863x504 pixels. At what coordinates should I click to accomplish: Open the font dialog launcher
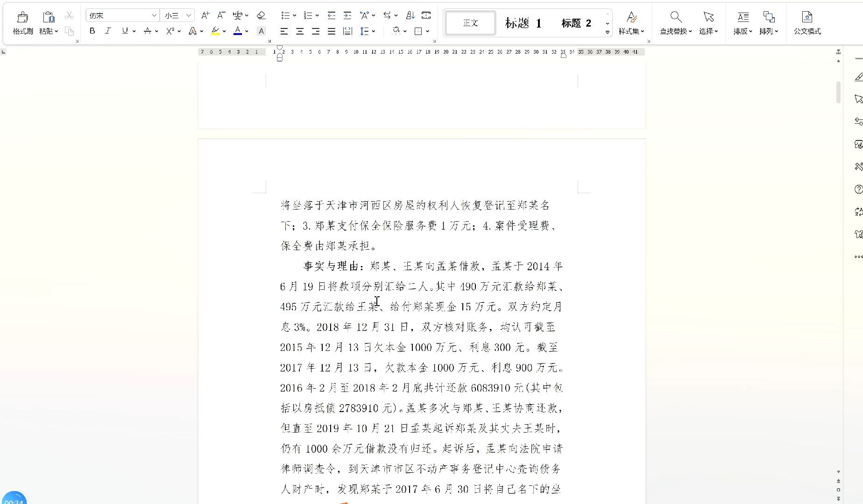coord(269,41)
